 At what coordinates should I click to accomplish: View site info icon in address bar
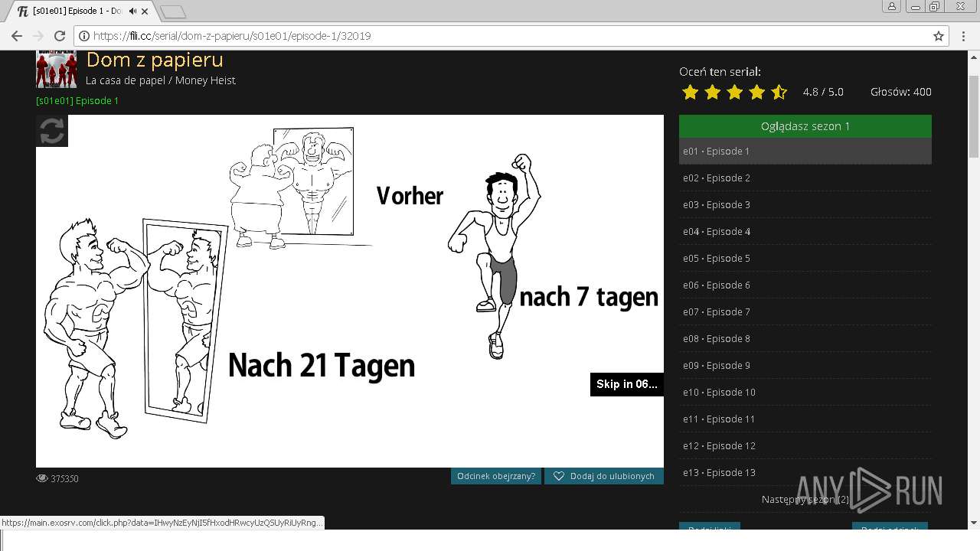[84, 36]
